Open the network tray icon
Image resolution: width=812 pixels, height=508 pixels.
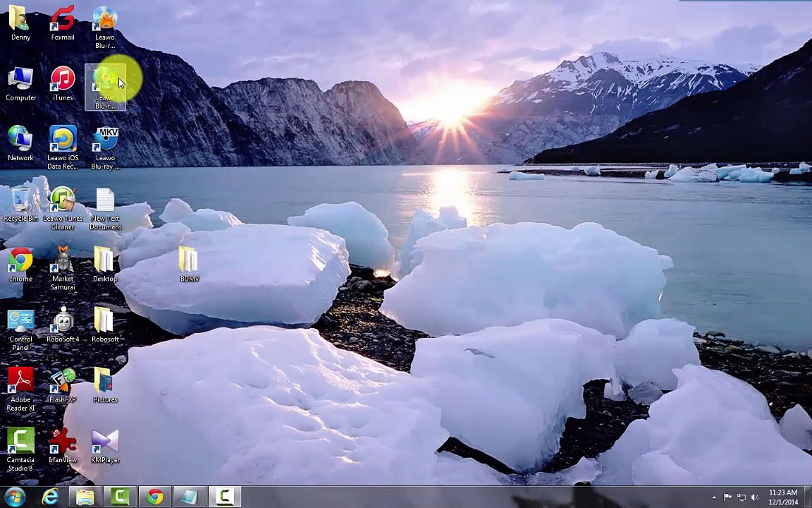(x=741, y=497)
